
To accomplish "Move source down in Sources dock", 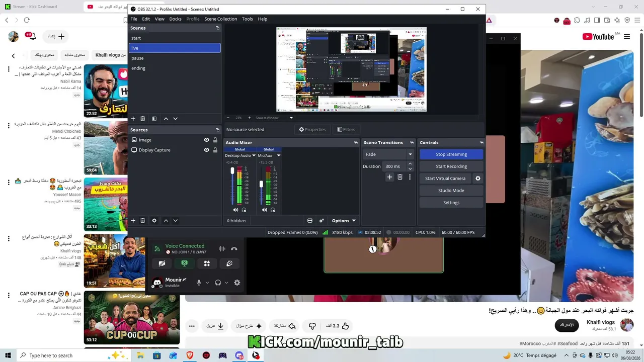I will click(175, 221).
